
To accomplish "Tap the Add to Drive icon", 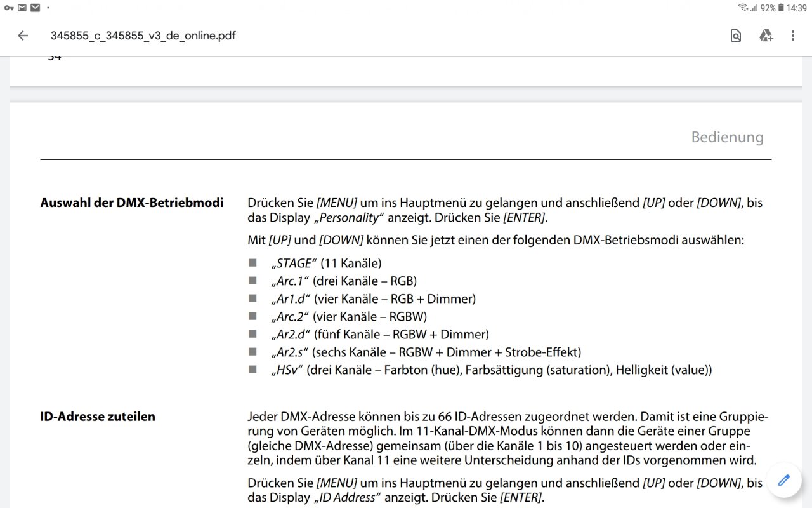I will (x=766, y=36).
